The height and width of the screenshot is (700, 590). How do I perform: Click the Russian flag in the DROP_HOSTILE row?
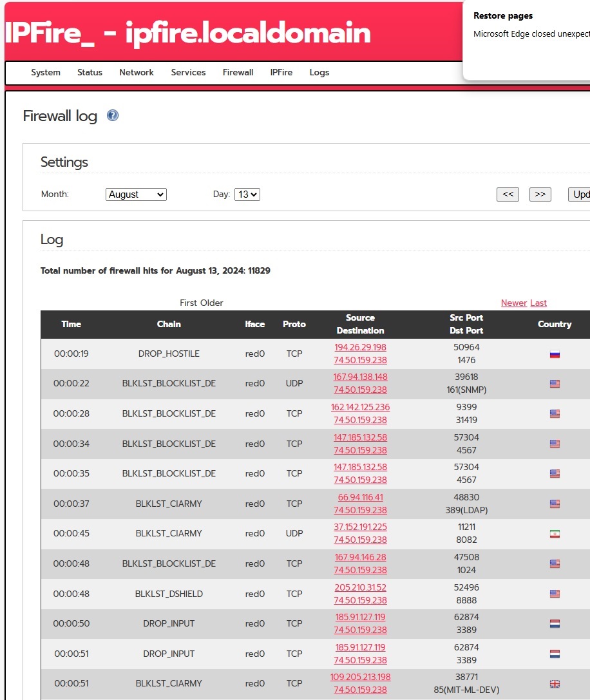[554, 354]
